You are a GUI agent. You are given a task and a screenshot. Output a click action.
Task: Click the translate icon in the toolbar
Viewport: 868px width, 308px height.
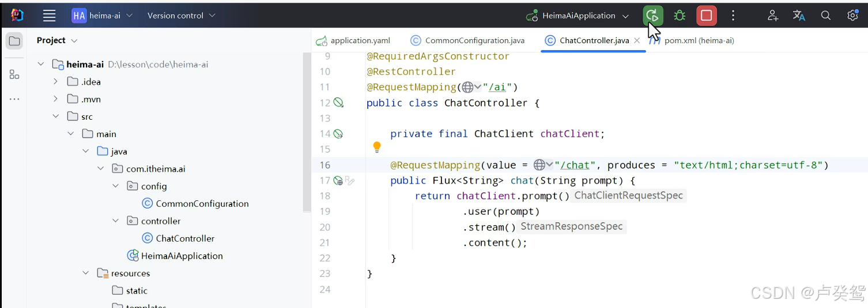pyautogui.click(x=799, y=16)
